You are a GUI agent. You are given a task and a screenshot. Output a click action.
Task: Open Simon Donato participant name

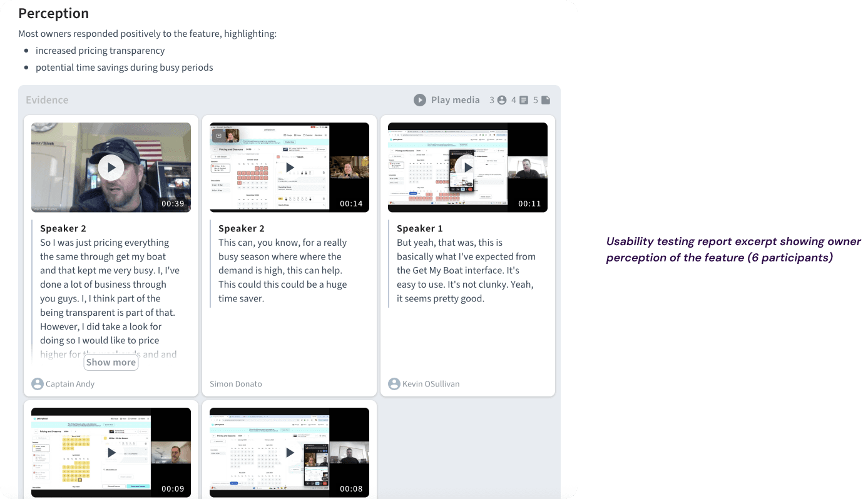point(236,384)
